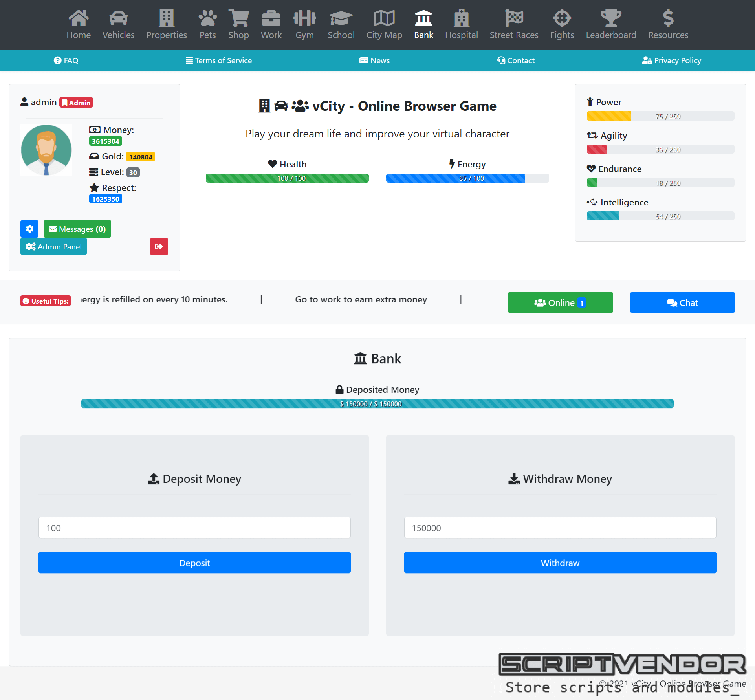Image resolution: width=755 pixels, height=700 pixels.
Task: Click the Deposited Money progress bar
Action: click(x=377, y=404)
